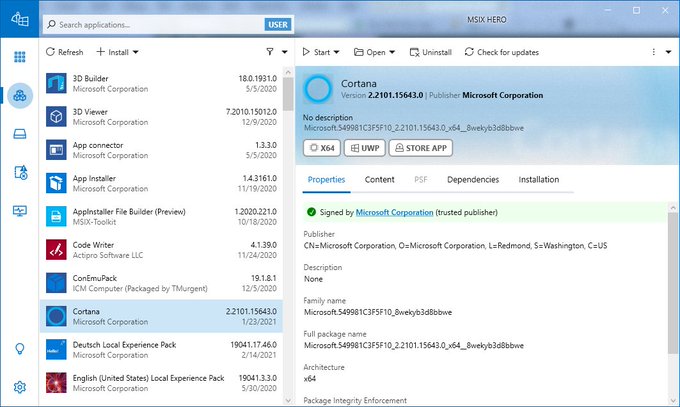Toggle the USER scope badge in search
Screen dimensions: 680x407
(x=278, y=25)
